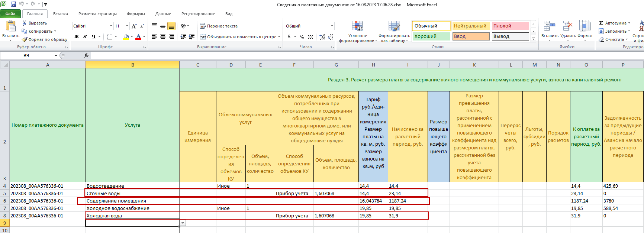Expand the merge and center dropdown arrow
This screenshot has width=644, height=233.
coord(279,37)
